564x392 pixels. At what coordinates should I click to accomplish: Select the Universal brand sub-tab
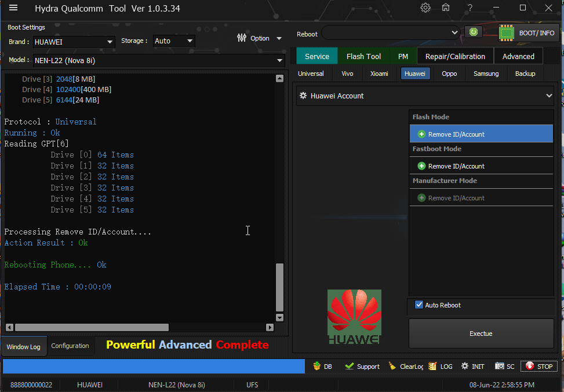click(311, 74)
